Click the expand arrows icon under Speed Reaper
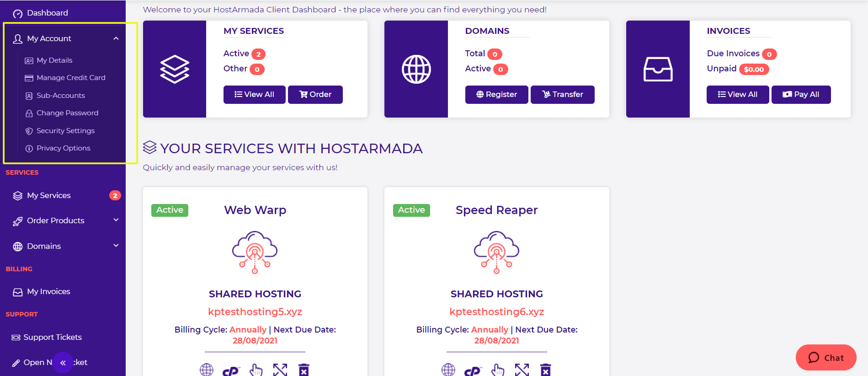Image resolution: width=868 pixels, height=376 pixels. click(522, 370)
